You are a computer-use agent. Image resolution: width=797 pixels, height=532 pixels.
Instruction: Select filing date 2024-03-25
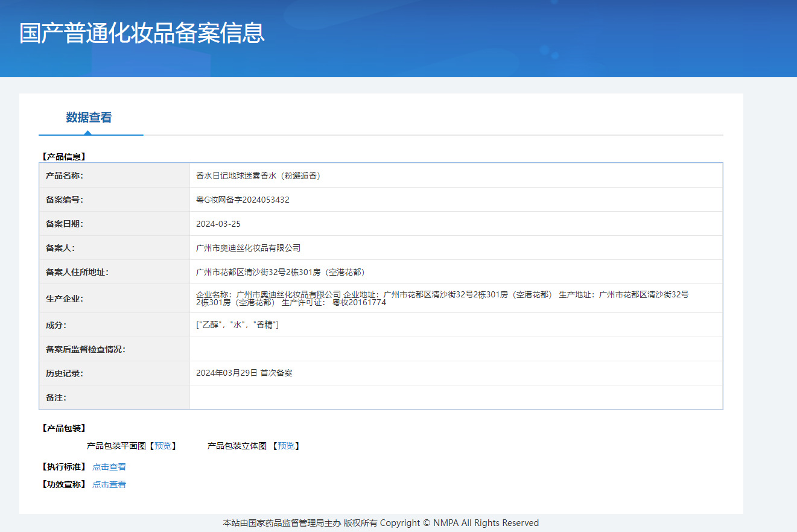pos(218,224)
